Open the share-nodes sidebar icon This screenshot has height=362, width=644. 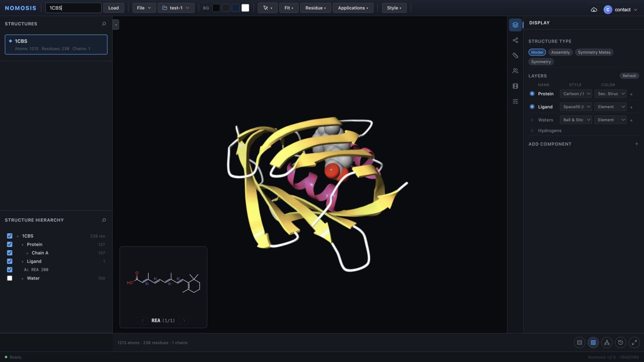pyautogui.click(x=515, y=40)
